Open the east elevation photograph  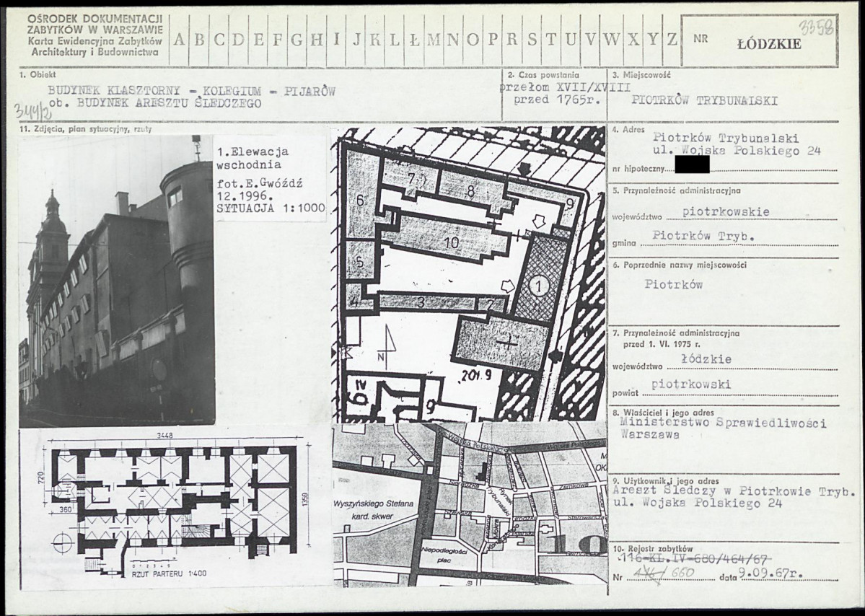click(116, 280)
